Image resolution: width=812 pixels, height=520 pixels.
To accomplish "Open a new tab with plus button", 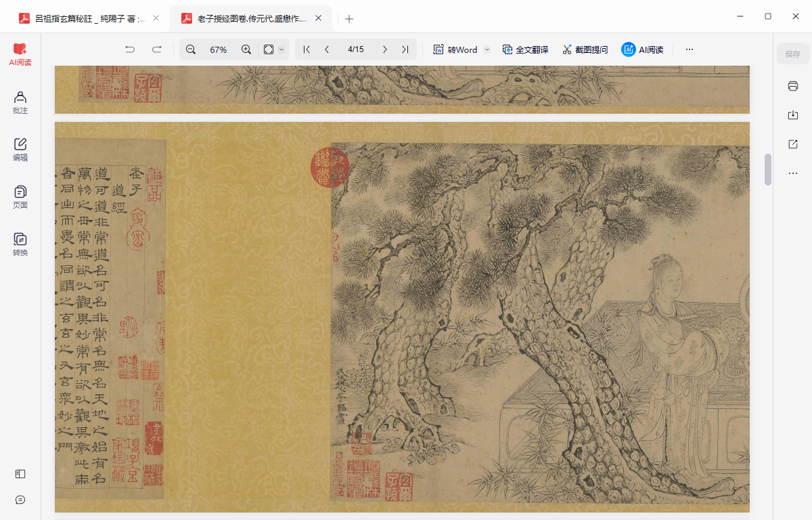I will [x=349, y=19].
